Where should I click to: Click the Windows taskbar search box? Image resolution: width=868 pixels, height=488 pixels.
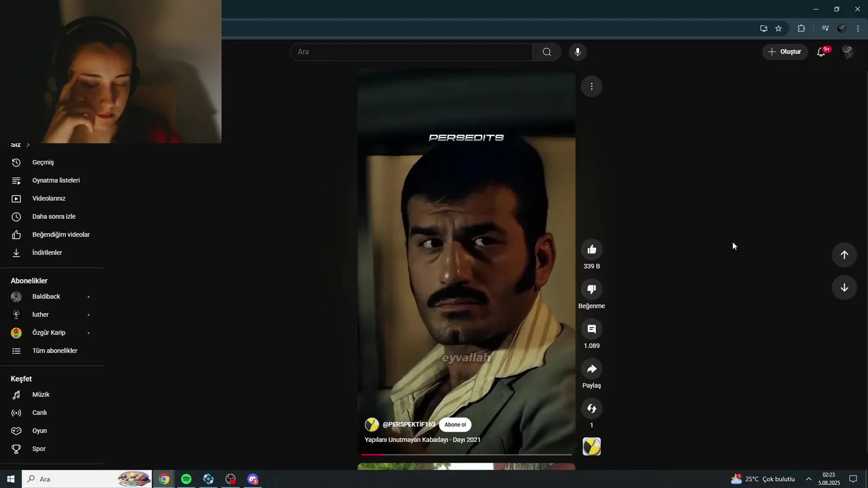tap(87, 479)
